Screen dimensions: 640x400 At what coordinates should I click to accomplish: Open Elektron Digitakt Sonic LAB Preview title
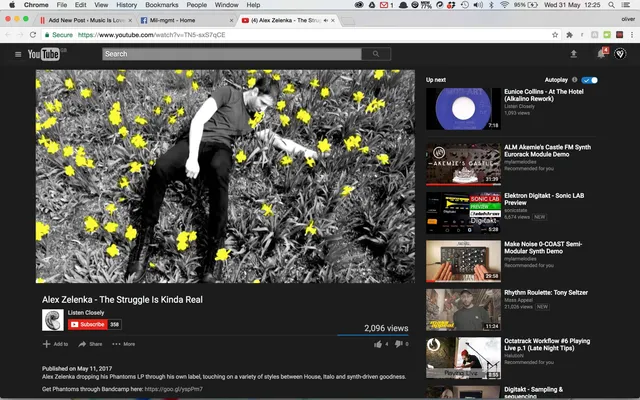pos(544,199)
